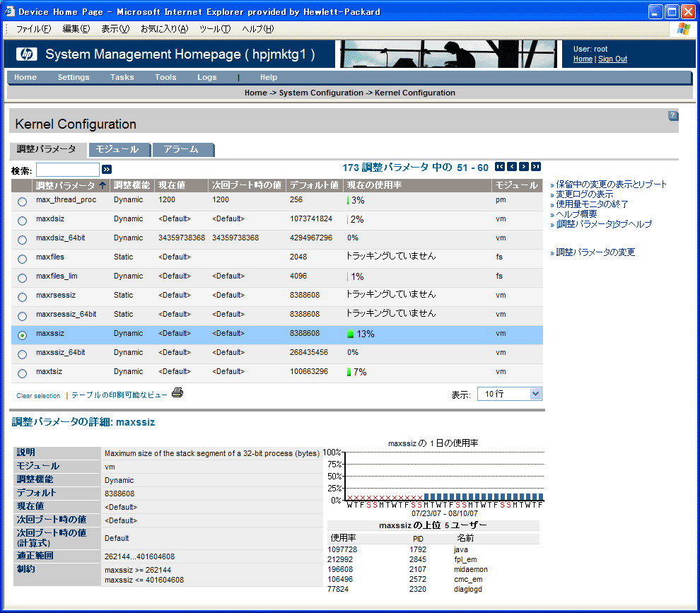
Task: Sort by the デフォルト値 column header
Action: coord(314,185)
